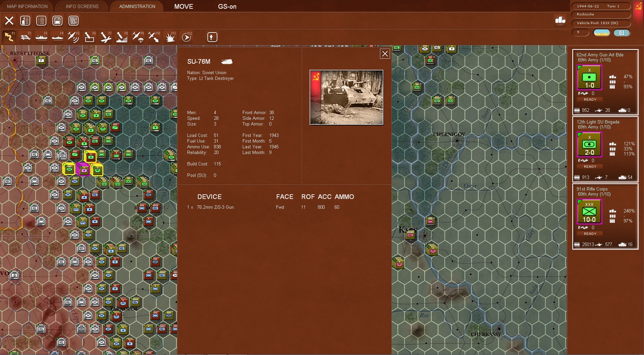Open the save game icon
This screenshot has width=644, height=355.
57,20
